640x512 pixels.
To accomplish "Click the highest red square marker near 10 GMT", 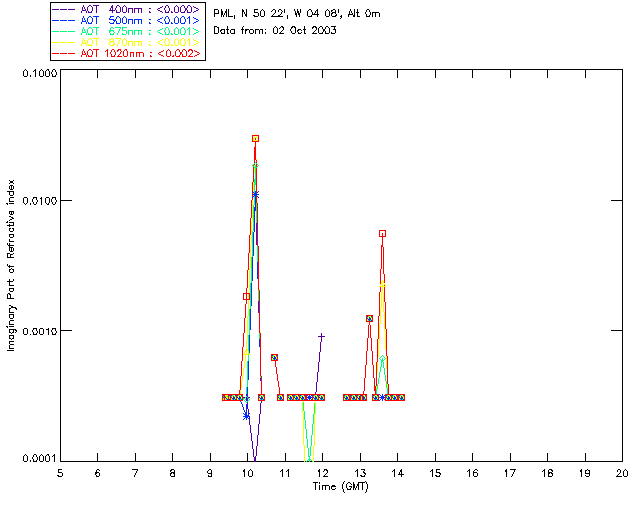I will point(256,138).
